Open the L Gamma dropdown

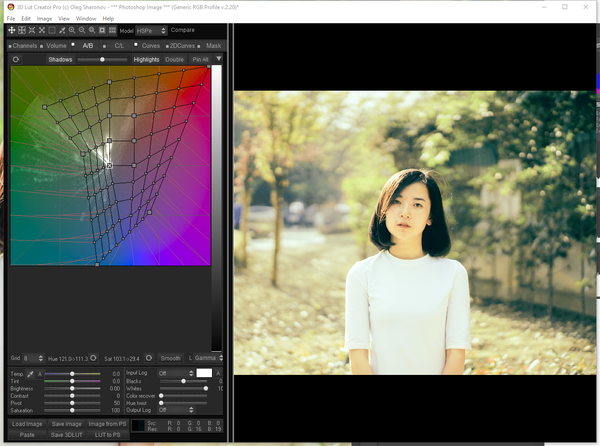click(208, 358)
